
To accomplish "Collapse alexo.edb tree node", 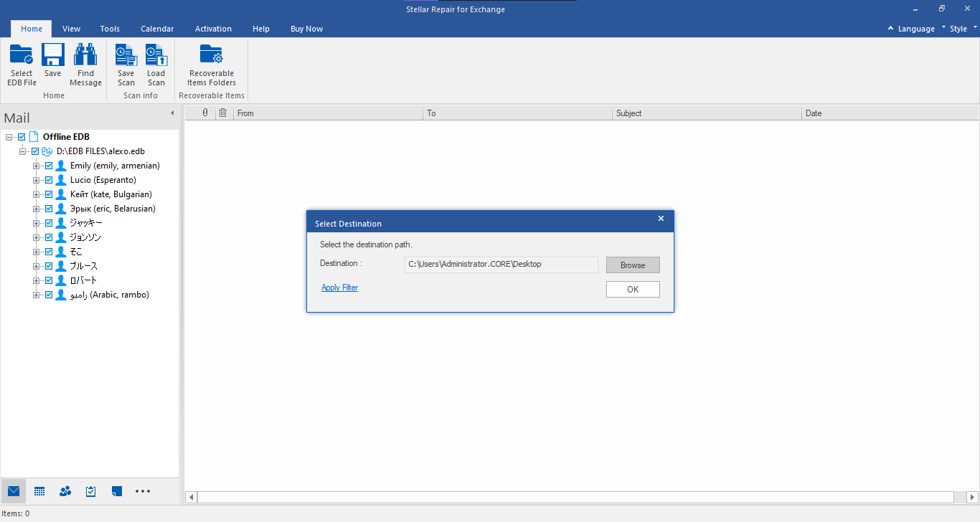I will [22, 151].
